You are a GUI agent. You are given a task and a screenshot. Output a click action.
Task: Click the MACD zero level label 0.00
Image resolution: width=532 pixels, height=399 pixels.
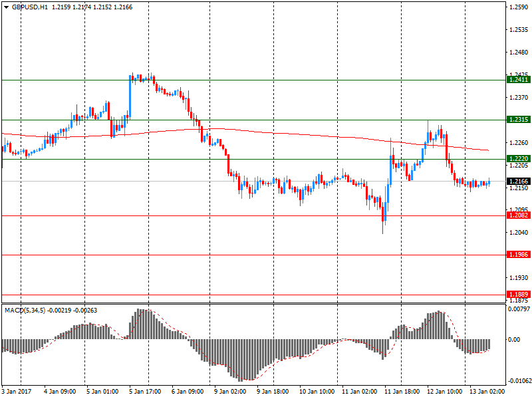515,340
